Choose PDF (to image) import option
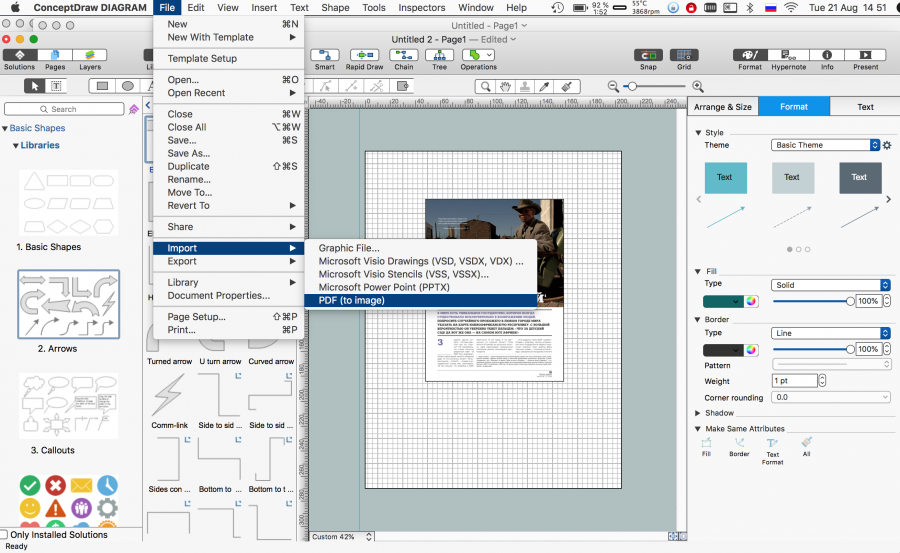Viewport: 900px width, 553px height. (351, 300)
